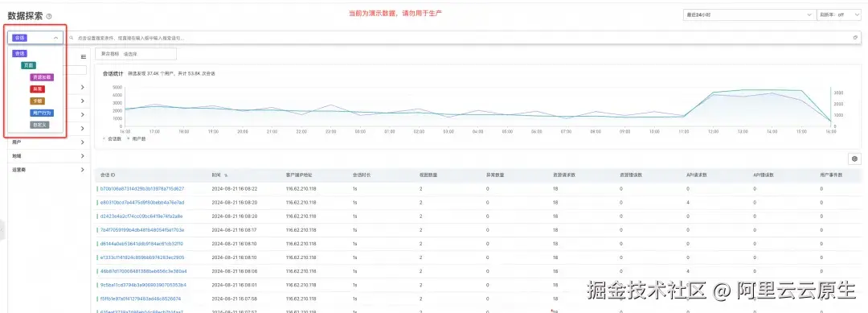Click timestamp 2024-08-21 16:08:22 cell

234,189
